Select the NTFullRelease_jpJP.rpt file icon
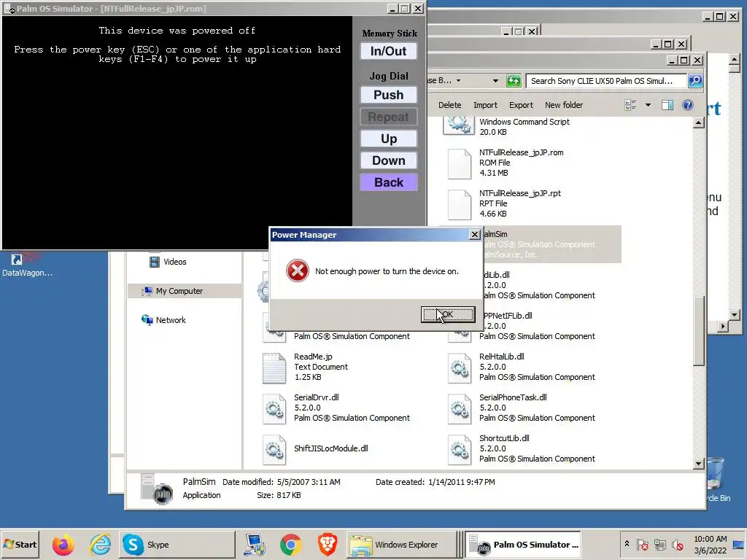 click(460, 205)
